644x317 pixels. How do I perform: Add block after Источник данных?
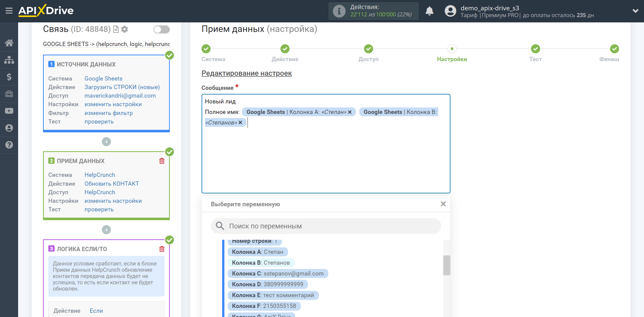(x=106, y=142)
